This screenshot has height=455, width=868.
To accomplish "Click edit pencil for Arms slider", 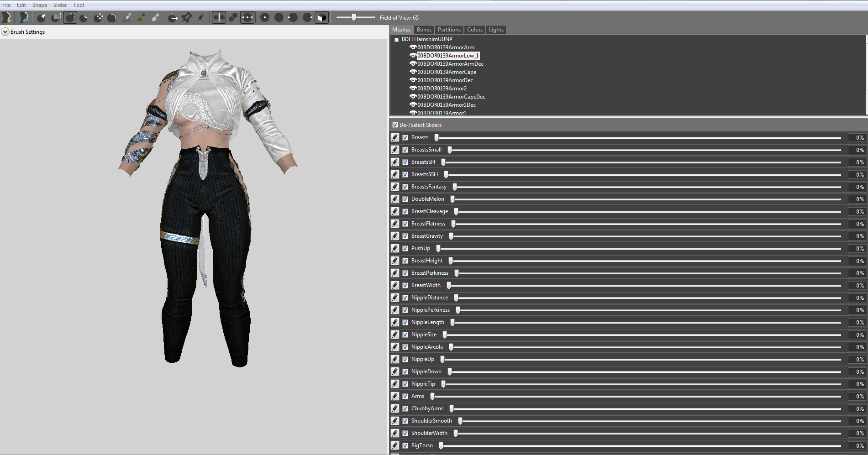I will tap(395, 396).
